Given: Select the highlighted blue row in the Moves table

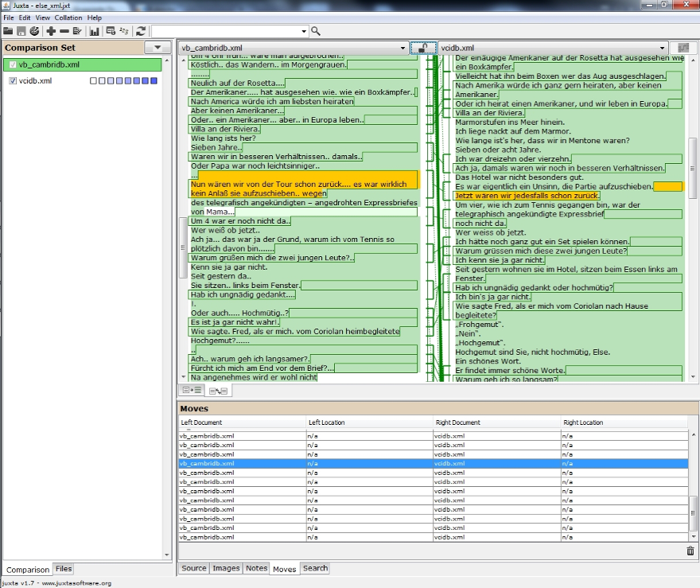Looking at the screenshot, I should (433, 463).
